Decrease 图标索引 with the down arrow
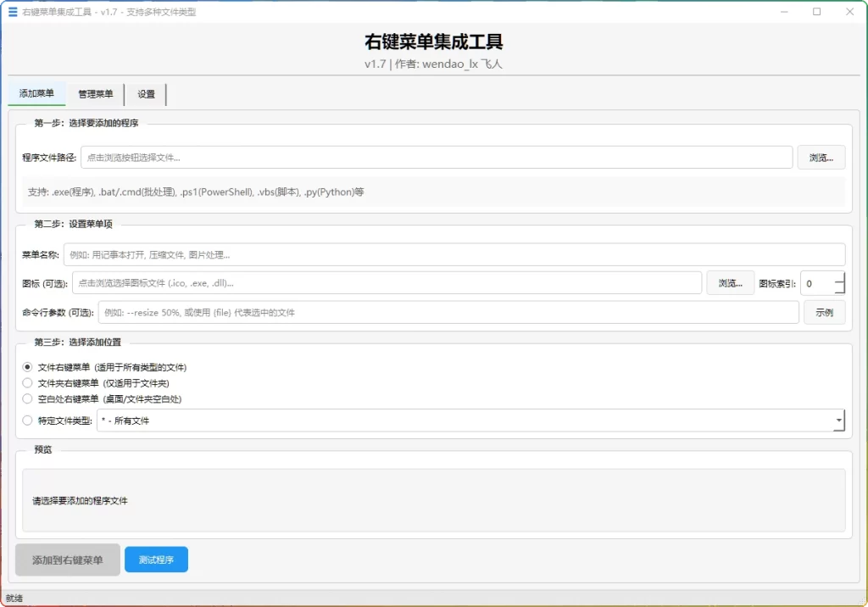The image size is (868, 607). coord(840,287)
